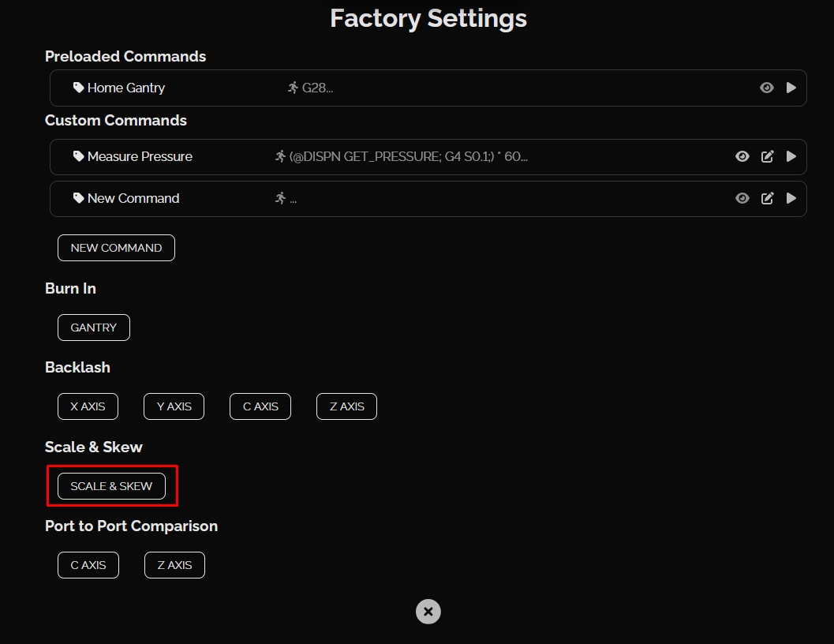This screenshot has height=644, width=834.
Task: Open Backlash X AXIS calibration
Action: (x=88, y=406)
